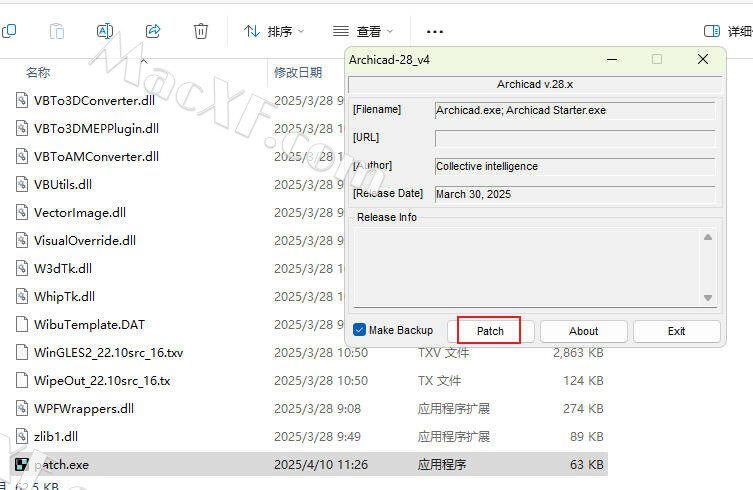Image resolution: width=753 pixels, height=490 pixels.
Task: Select file VBTo3DConverter.dll
Action: point(94,100)
